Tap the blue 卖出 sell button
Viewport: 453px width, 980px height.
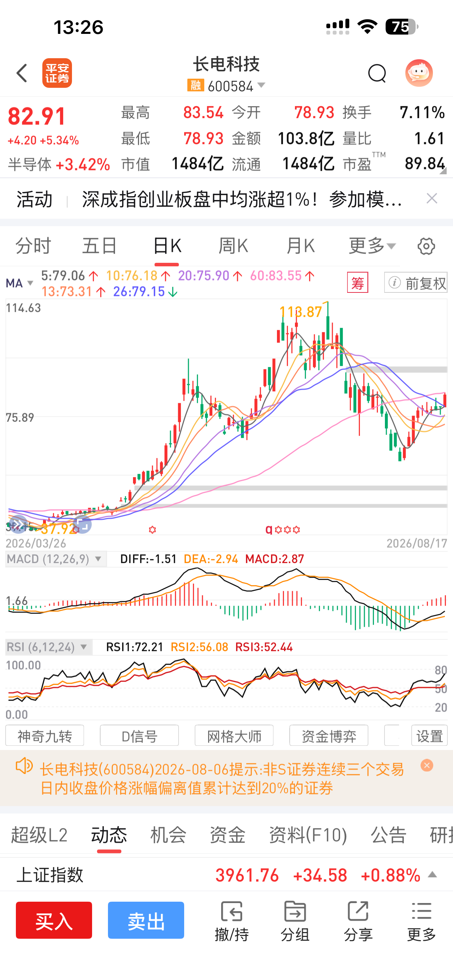[x=146, y=920]
